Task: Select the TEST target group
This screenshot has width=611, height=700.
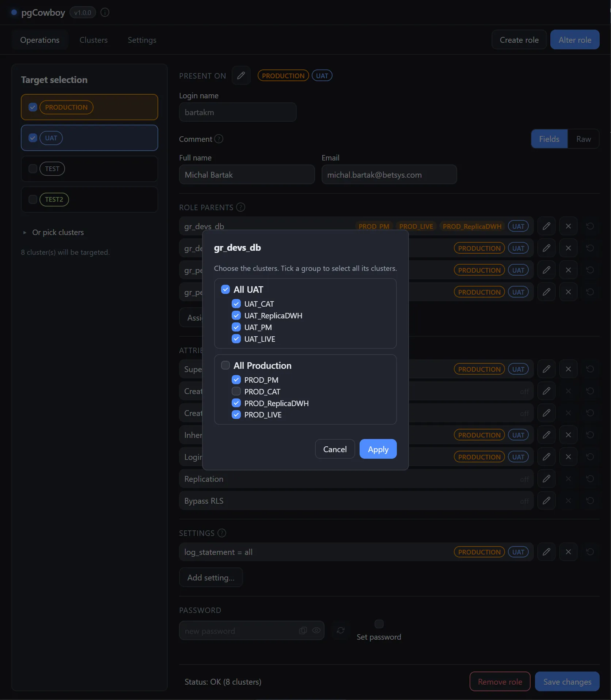Action: [x=33, y=169]
